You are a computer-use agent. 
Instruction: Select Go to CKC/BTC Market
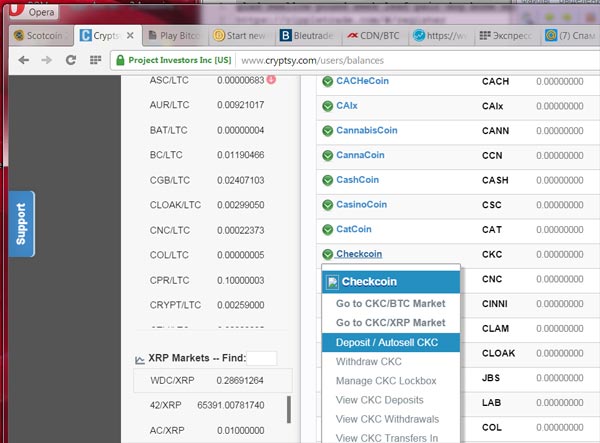[x=391, y=304]
